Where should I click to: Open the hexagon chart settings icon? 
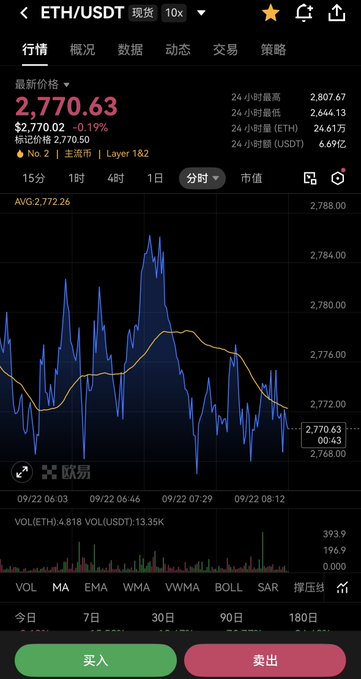pyautogui.click(x=338, y=178)
